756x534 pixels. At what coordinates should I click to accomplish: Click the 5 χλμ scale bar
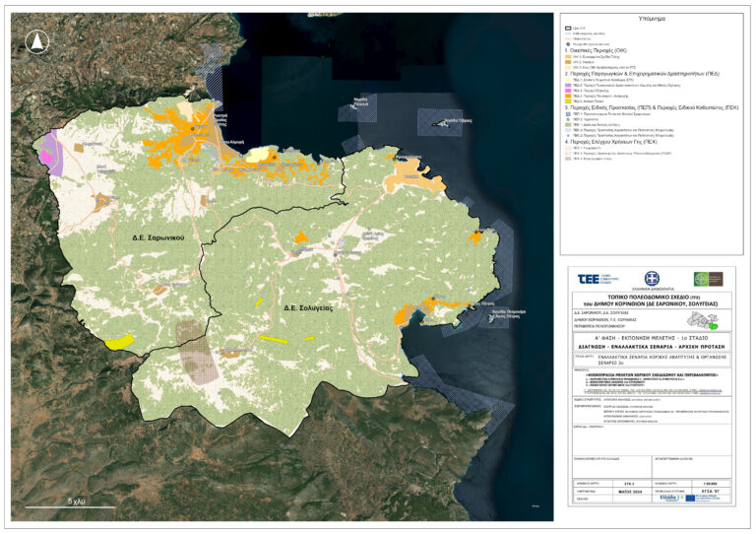point(71,504)
